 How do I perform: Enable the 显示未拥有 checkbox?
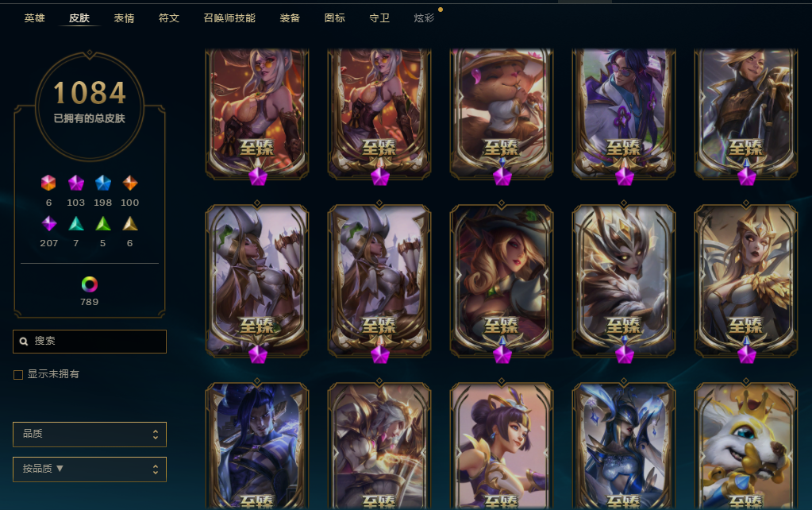(x=18, y=375)
